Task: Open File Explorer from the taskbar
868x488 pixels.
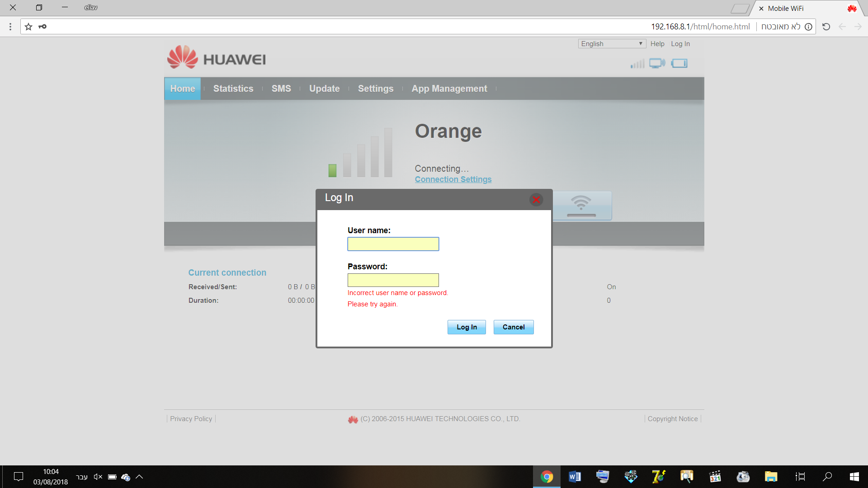Action: point(771,477)
